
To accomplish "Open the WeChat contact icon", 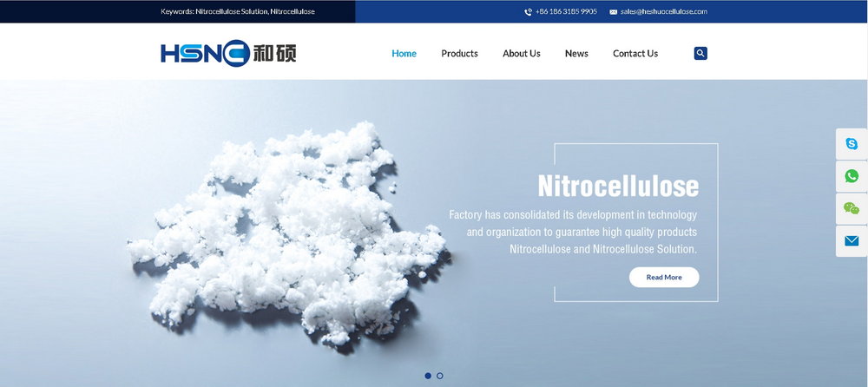I will click(x=852, y=208).
